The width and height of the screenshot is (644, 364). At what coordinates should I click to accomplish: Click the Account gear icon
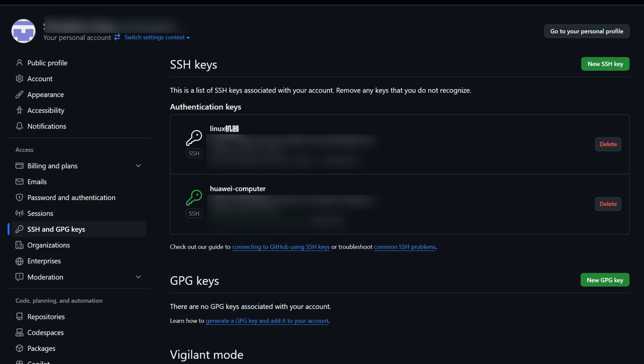click(x=19, y=79)
